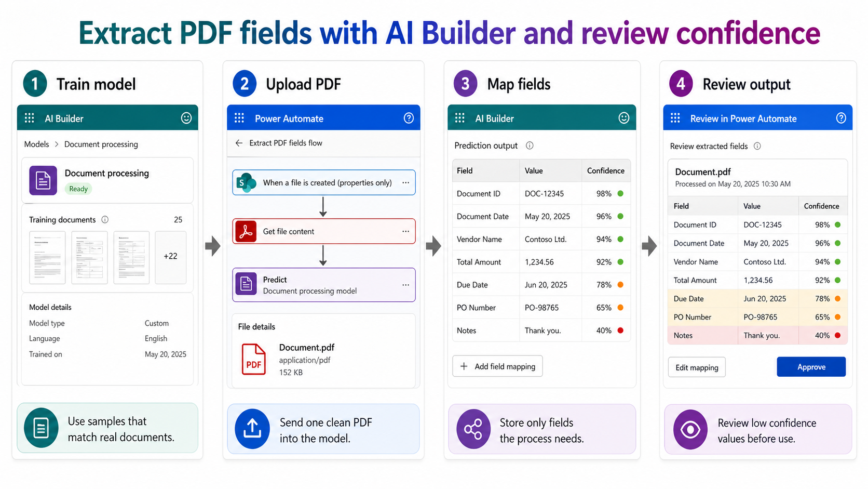Click Total Amount row in Review table
This screenshot has width=868, height=489.
757,280
